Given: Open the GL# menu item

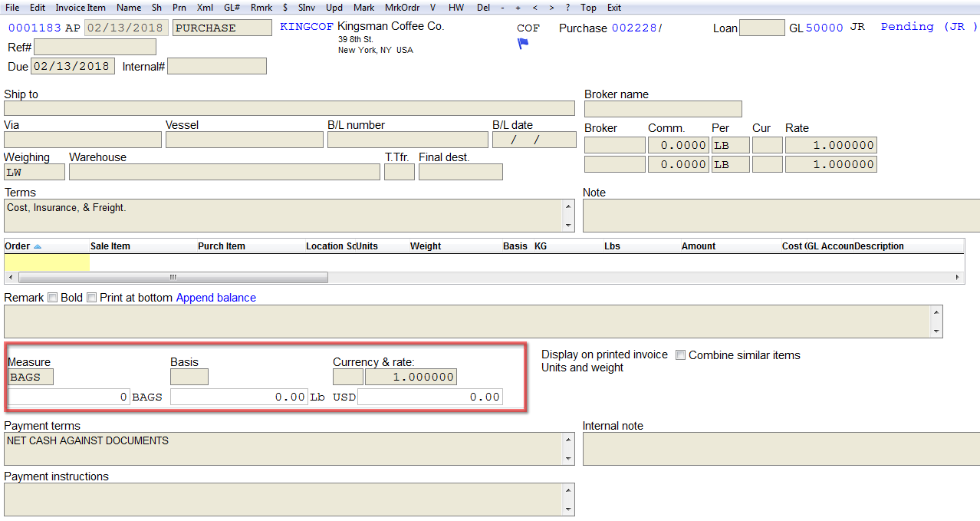Looking at the screenshot, I should click(232, 8).
